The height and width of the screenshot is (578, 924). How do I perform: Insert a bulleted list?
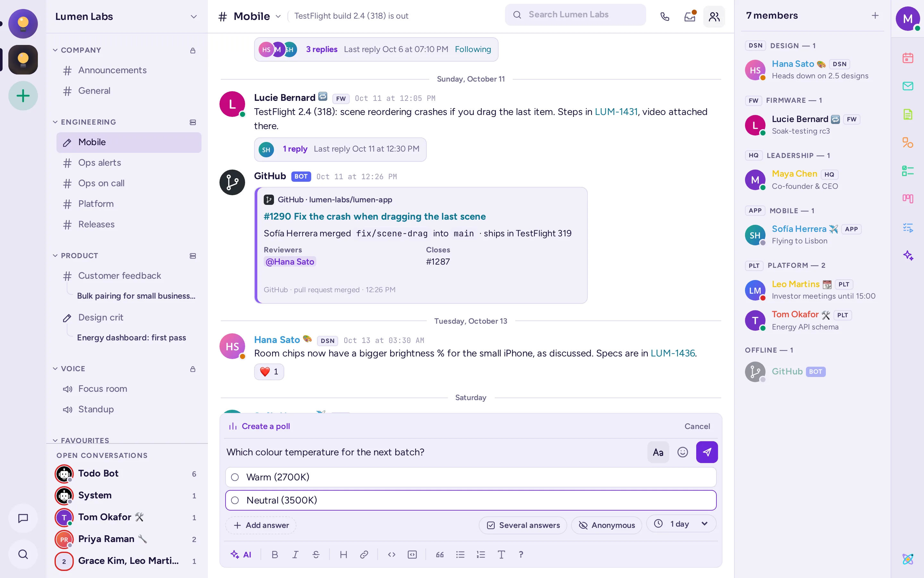pyautogui.click(x=460, y=554)
